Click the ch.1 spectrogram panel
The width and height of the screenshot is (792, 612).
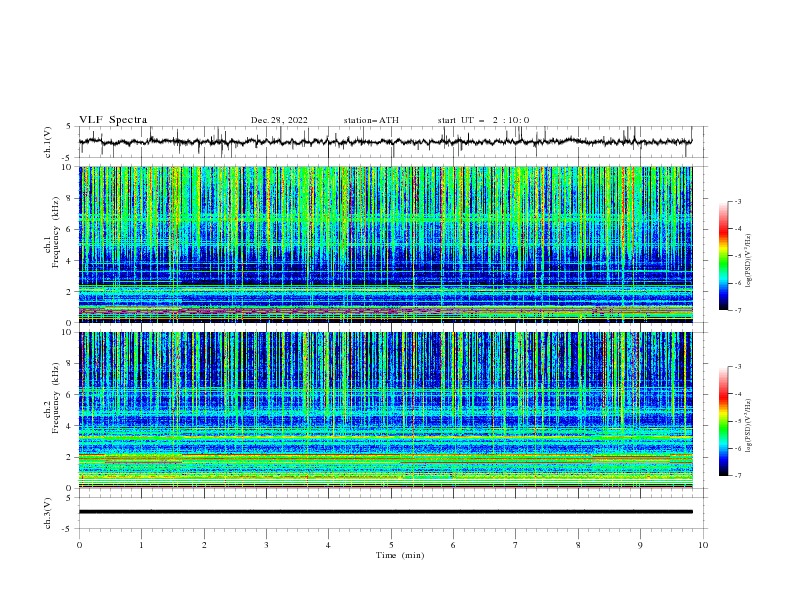[386, 244]
